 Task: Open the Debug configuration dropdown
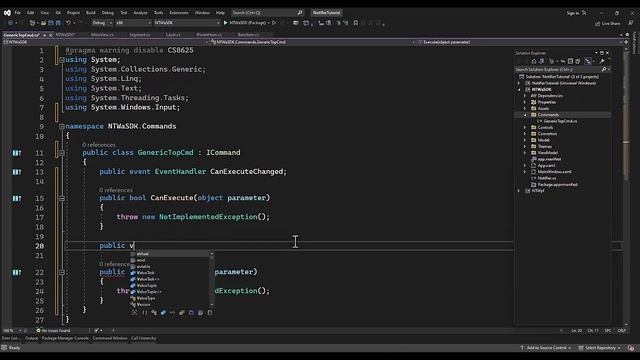coord(102,23)
